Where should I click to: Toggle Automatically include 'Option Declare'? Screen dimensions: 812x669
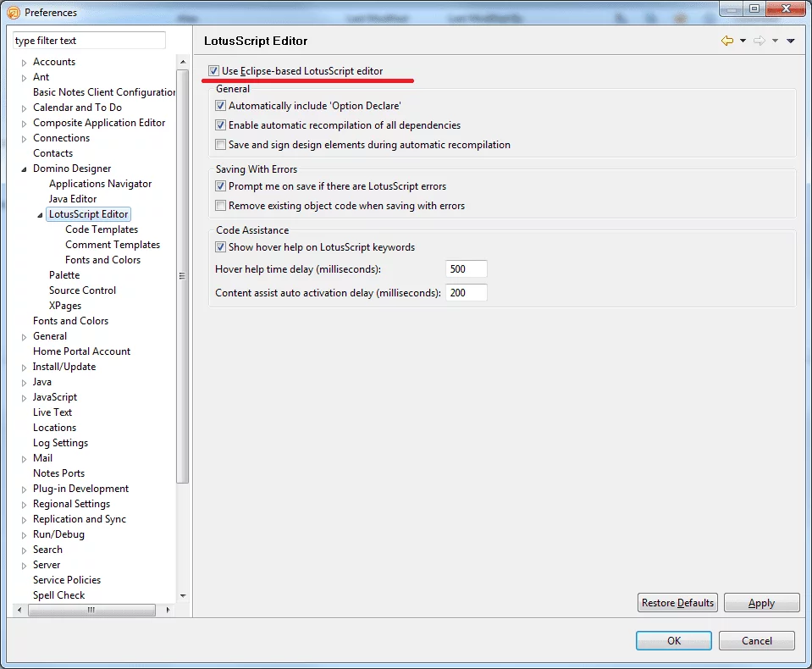(x=221, y=107)
